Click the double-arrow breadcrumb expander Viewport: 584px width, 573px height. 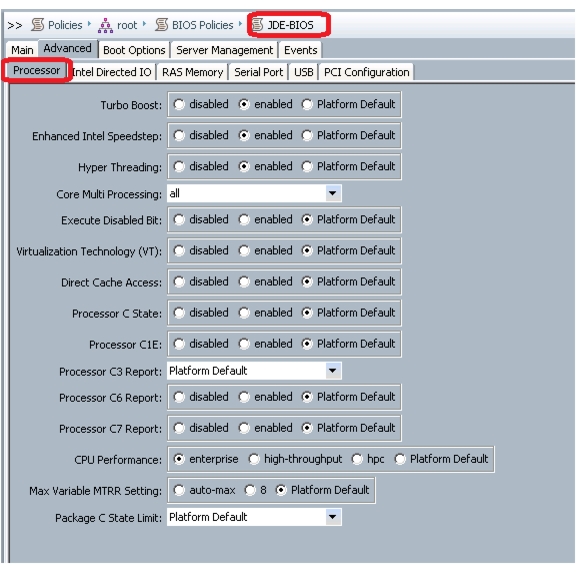click(15, 25)
